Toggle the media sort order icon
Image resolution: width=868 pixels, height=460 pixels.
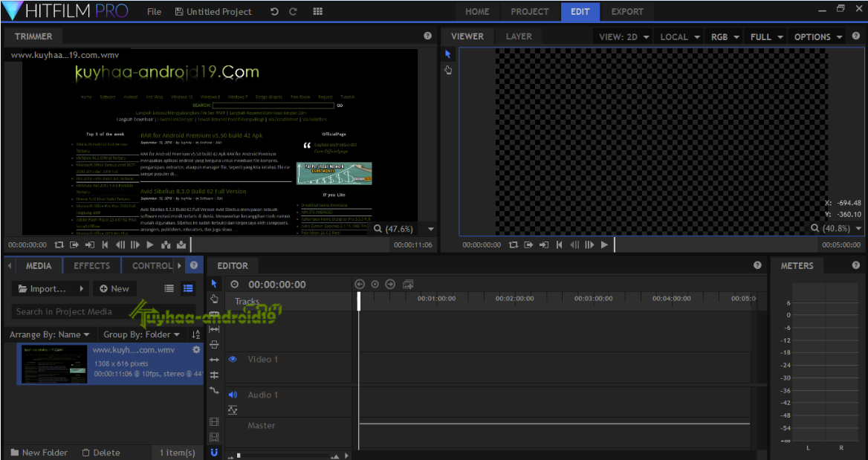[x=195, y=334]
